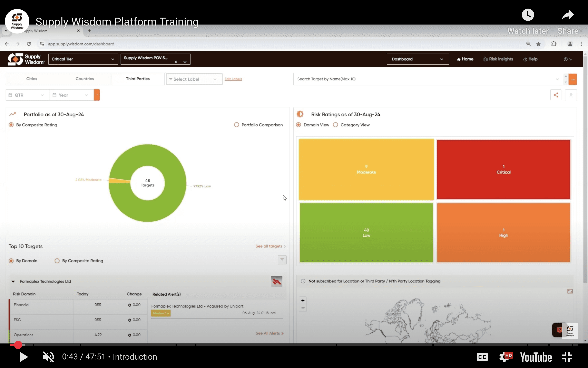Select Portfolio Comparison option
This screenshot has width=588, height=368.
point(236,125)
